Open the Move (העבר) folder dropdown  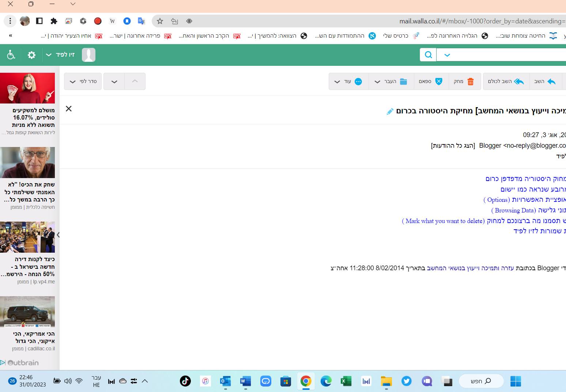[x=391, y=82]
